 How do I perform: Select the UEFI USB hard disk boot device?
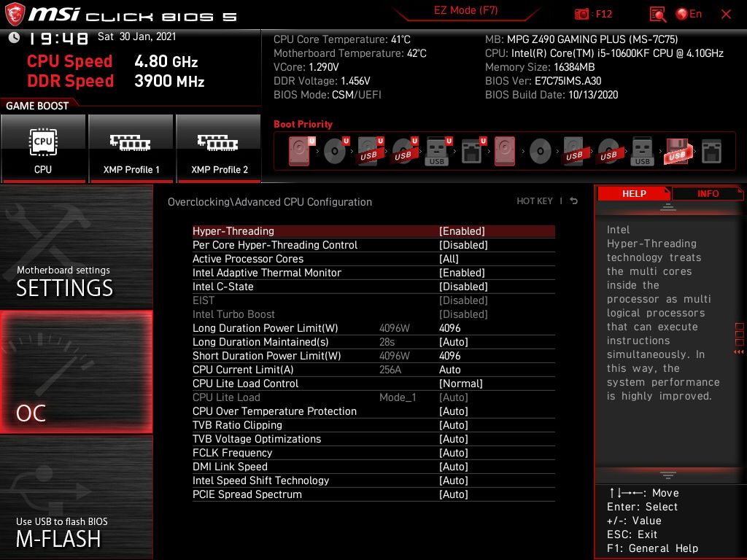370,151
